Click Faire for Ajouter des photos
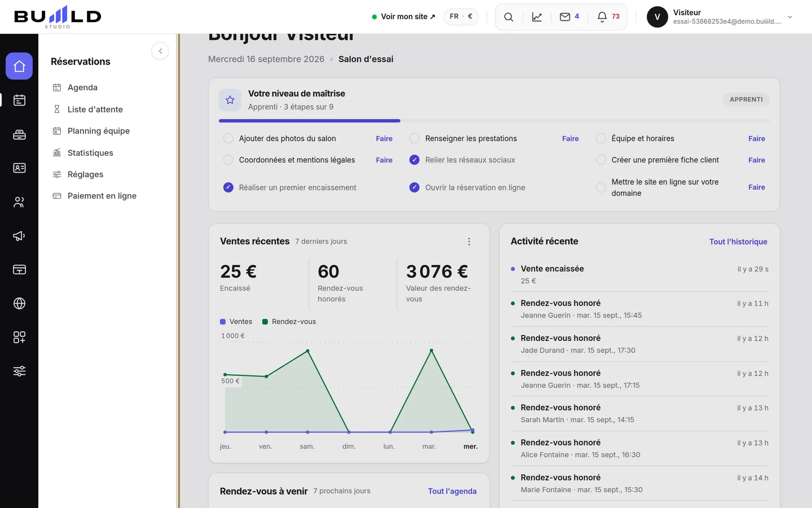This screenshot has width=812, height=508. [384, 138]
